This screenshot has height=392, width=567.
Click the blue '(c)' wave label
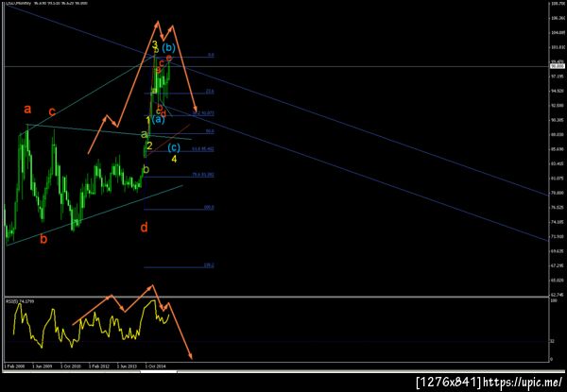(x=174, y=147)
